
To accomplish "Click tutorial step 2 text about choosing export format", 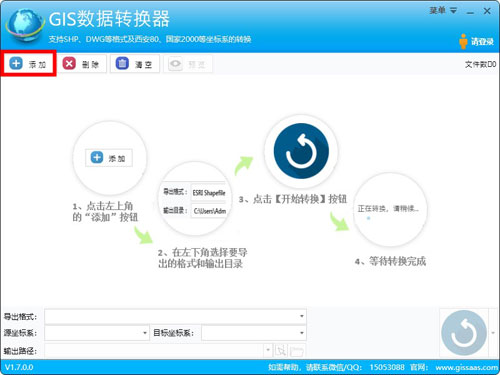I will pos(203,258).
